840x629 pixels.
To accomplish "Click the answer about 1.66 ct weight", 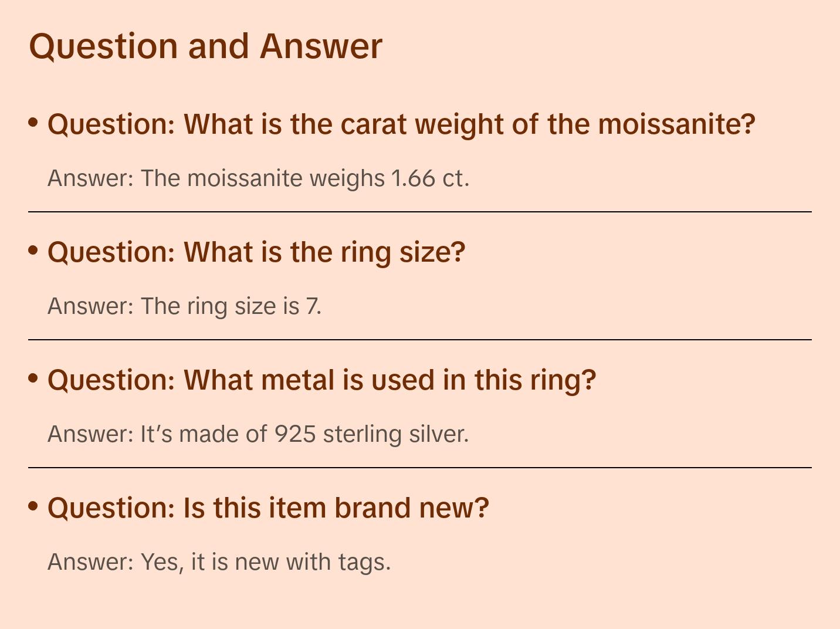I will (258, 178).
